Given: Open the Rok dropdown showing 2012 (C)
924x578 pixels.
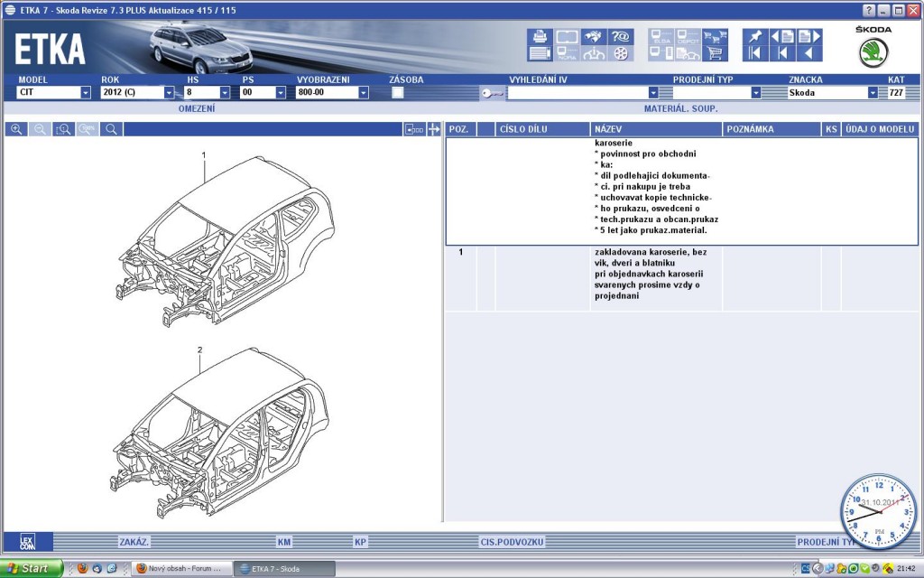Looking at the screenshot, I should pyautogui.click(x=169, y=92).
